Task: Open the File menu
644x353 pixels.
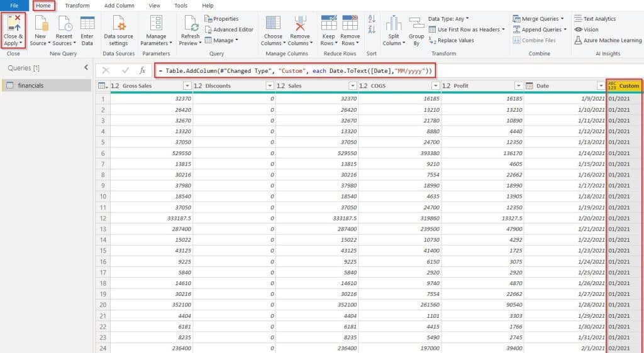Action: coord(14,5)
